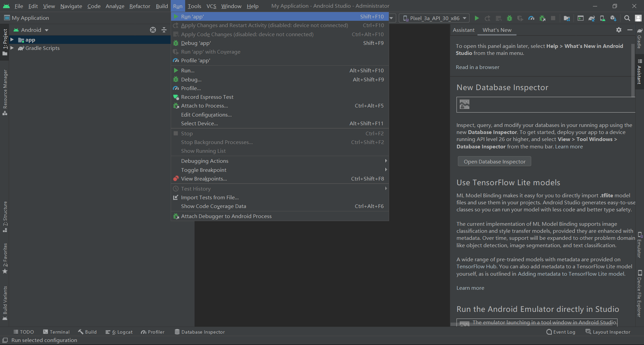The image size is (644, 345).
Task: Choose Edit Configurations... menu entry
Action: coord(280,115)
